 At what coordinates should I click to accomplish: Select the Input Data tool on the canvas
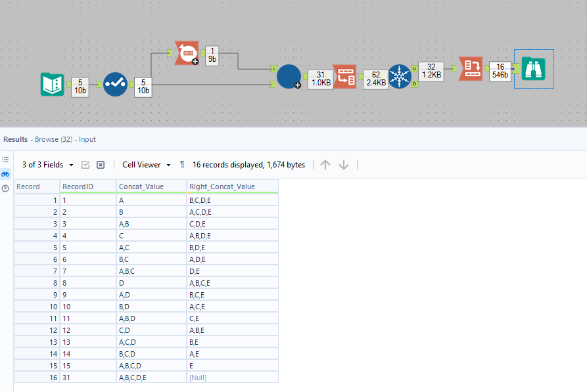click(52, 84)
